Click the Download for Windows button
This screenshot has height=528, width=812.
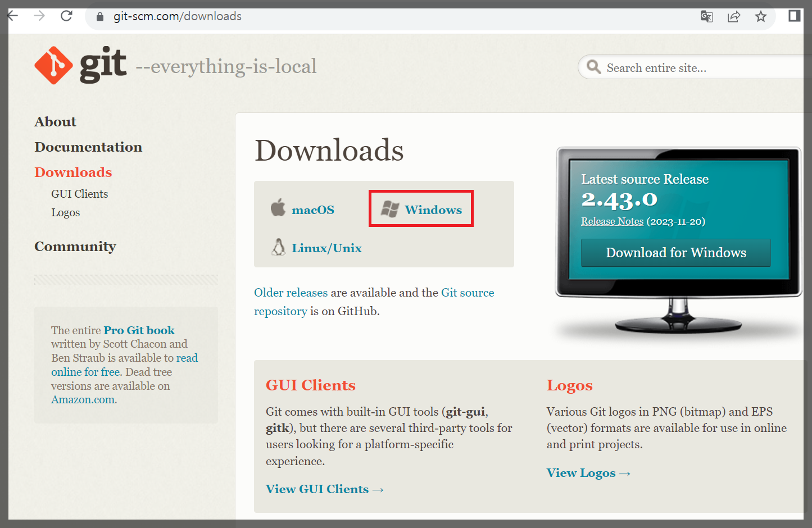[676, 253]
